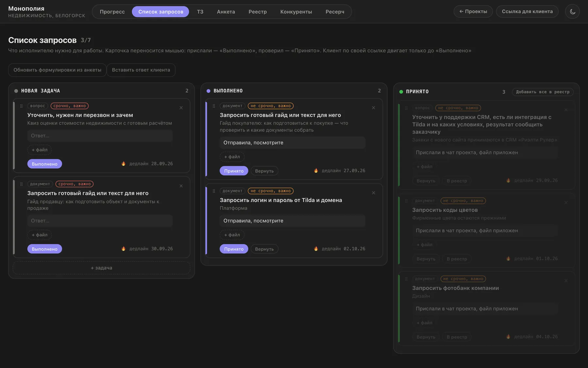588x368 pixels.
Task: Click 'Вставить ответ клиента' button
Action: pyautogui.click(x=141, y=70)
